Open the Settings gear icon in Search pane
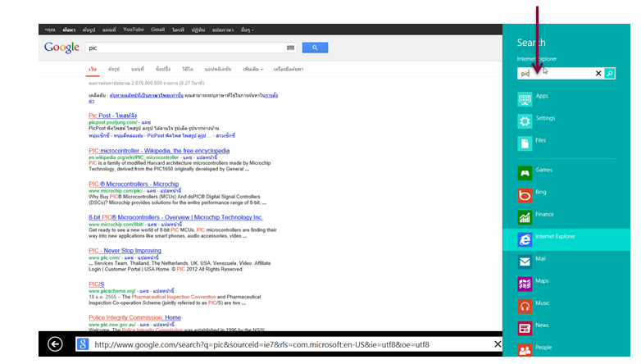 pyautogui.click(x=525, y=121)
